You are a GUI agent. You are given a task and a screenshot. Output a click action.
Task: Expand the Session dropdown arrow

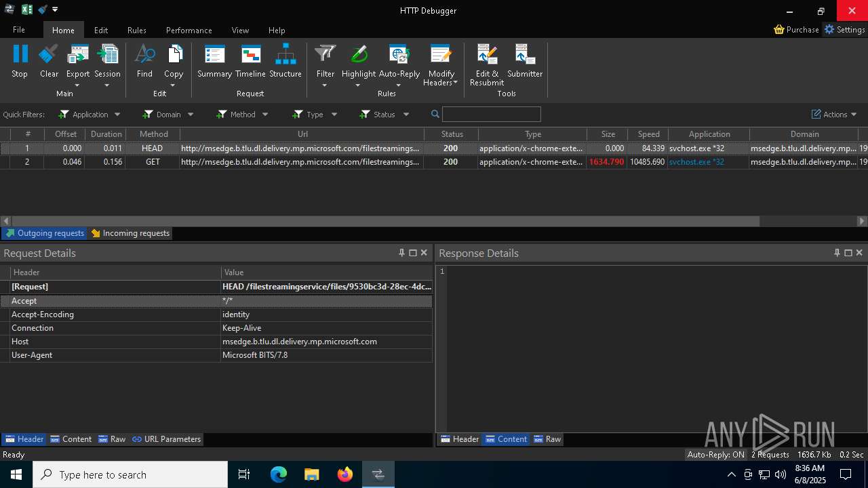pos(106,85)
